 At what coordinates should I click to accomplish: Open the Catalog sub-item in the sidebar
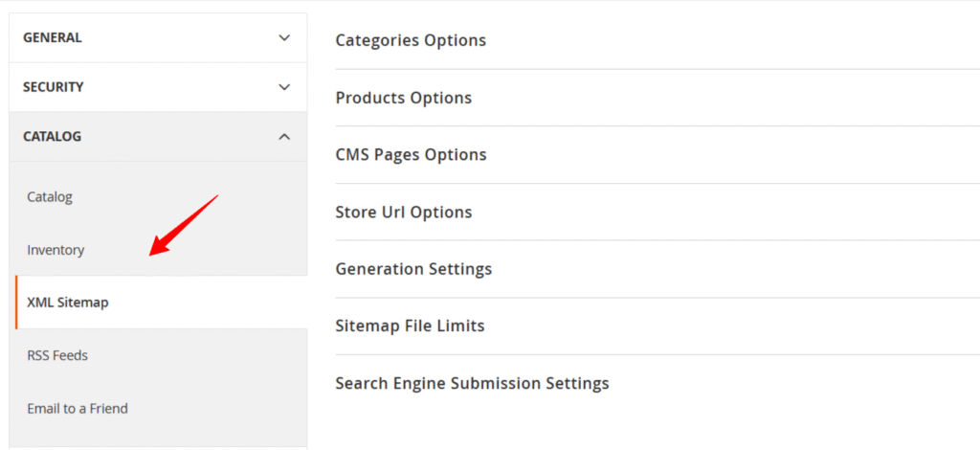click(x=50, y=197)
